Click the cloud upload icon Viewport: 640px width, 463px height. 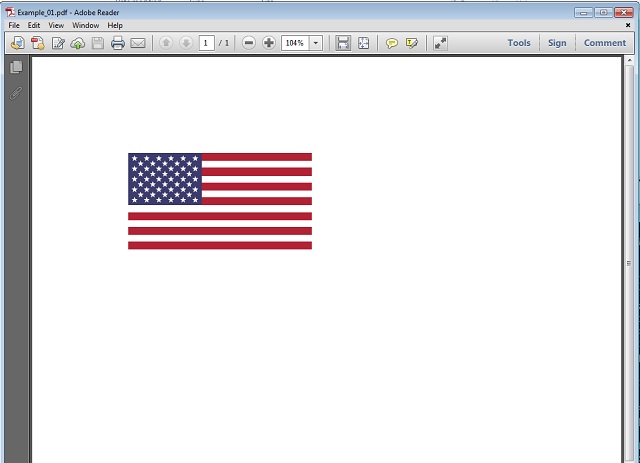(78, 43)
